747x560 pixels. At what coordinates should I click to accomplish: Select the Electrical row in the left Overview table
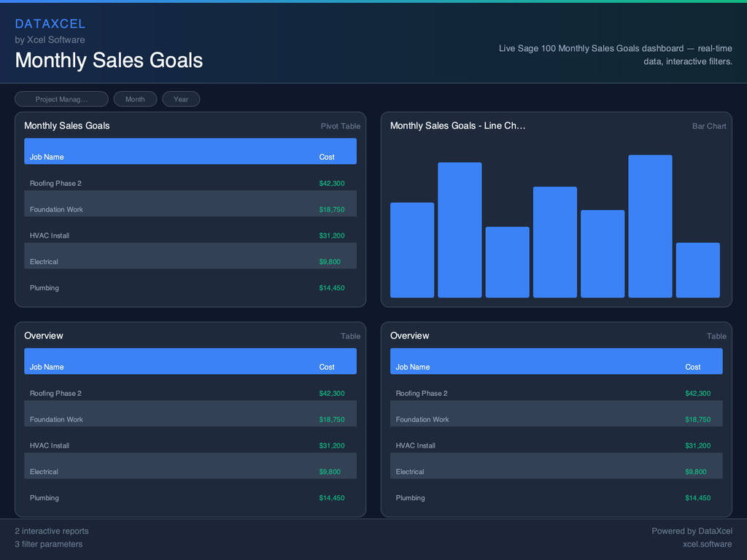(190, 471)
